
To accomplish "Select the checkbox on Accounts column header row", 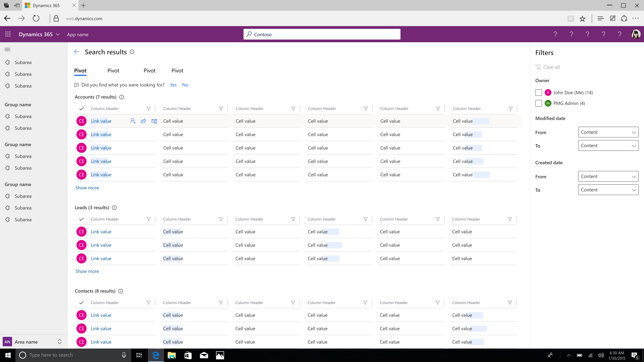I will tap(81, 108).
